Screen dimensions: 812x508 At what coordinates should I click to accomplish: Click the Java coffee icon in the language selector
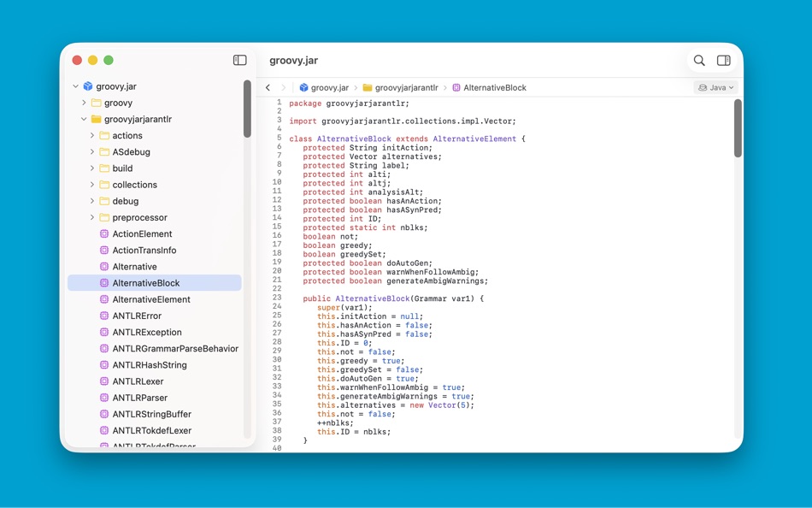tap(703, 86)
